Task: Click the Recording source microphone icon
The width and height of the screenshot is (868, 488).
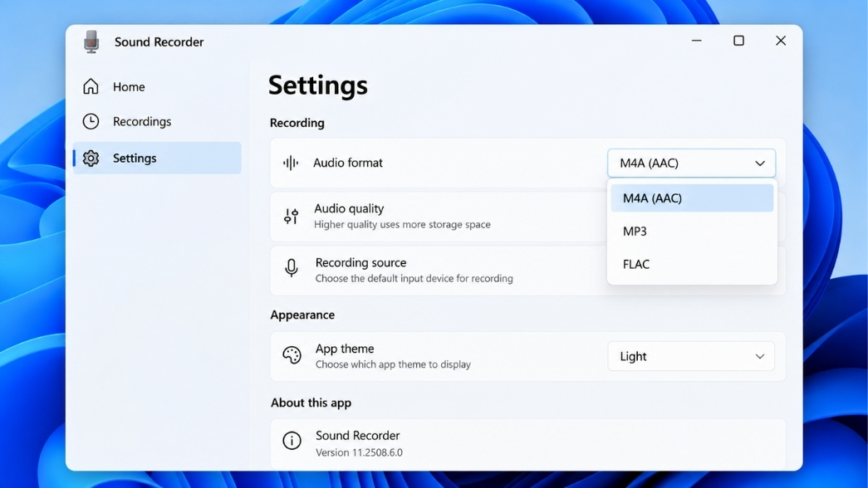Action: pos(292,268)
